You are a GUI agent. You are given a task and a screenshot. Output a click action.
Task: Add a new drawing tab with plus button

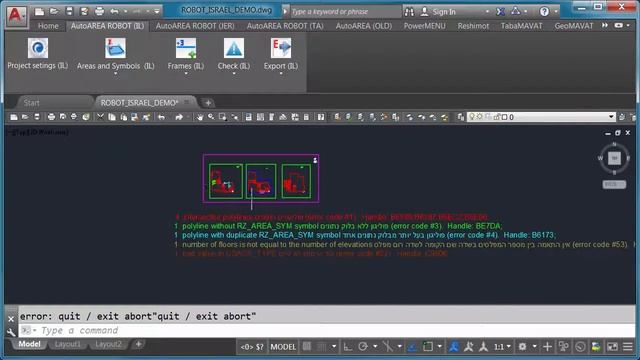[x=208, y=103]
